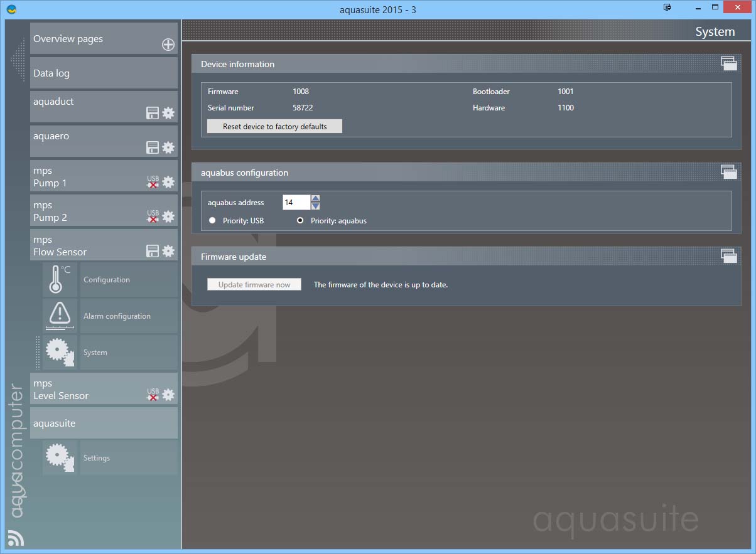The width and height of the screenshot is (756, 554).
Task: Collapse the aquabus configuration panel
Action: click(728, 171)
